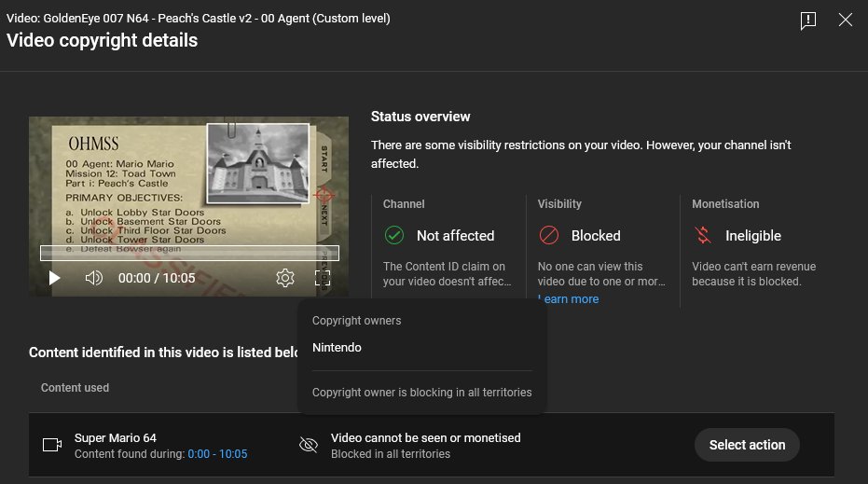
Task: Click the video camera content icon
Action: pyautogui.click(x=52, y=445)
